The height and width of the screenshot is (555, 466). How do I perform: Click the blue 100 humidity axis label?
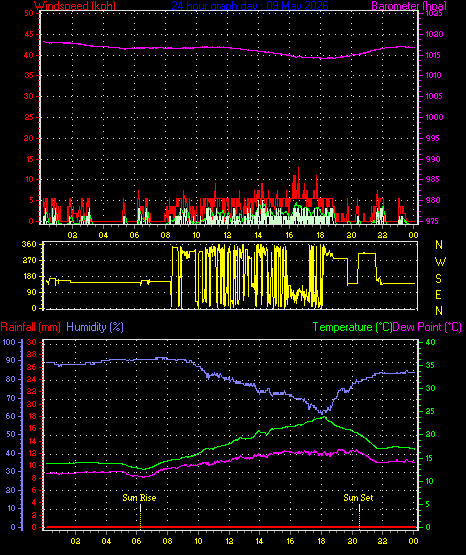click(x=9, y=342)
